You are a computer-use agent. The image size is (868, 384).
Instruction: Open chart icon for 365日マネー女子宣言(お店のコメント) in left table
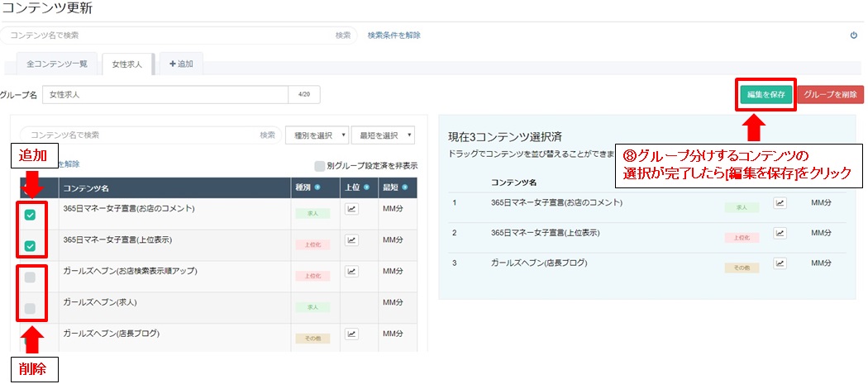(x=351, y=209)
